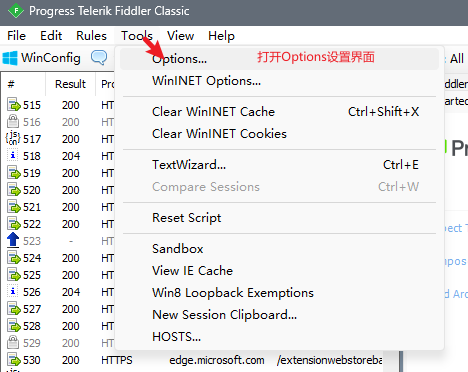The width and height of the screenshot is (468, 372).
Task: Select the lock icon for session 529
Action: tap(13, 342)
